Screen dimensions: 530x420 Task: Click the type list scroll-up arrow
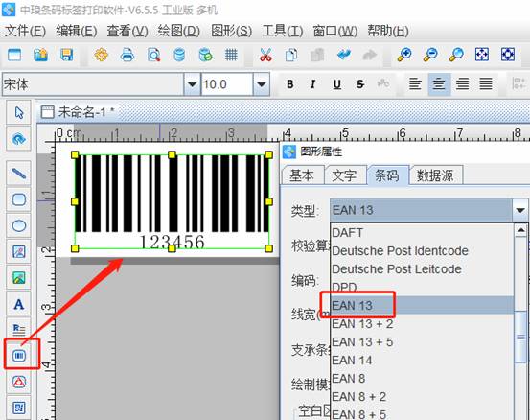tap(520, 231)
